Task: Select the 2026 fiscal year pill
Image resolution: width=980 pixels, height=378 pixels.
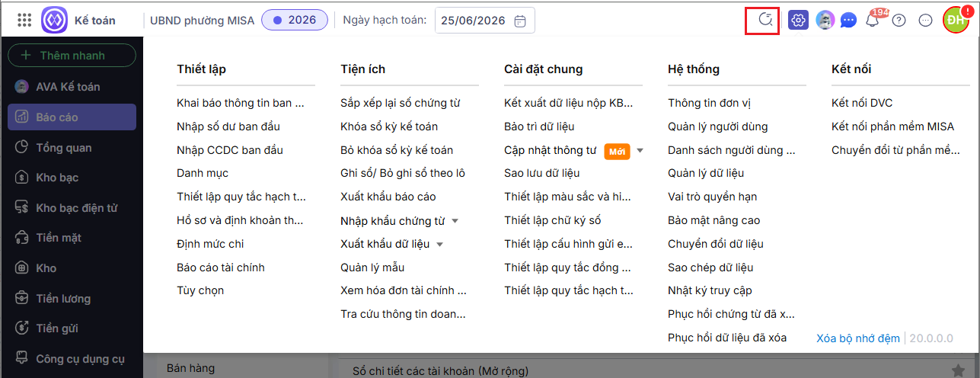Action: [x=295, y=20]
